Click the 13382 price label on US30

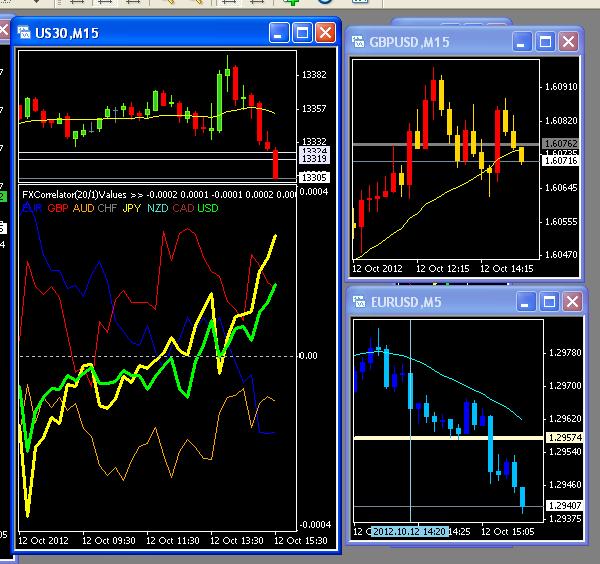click(314, 75)
